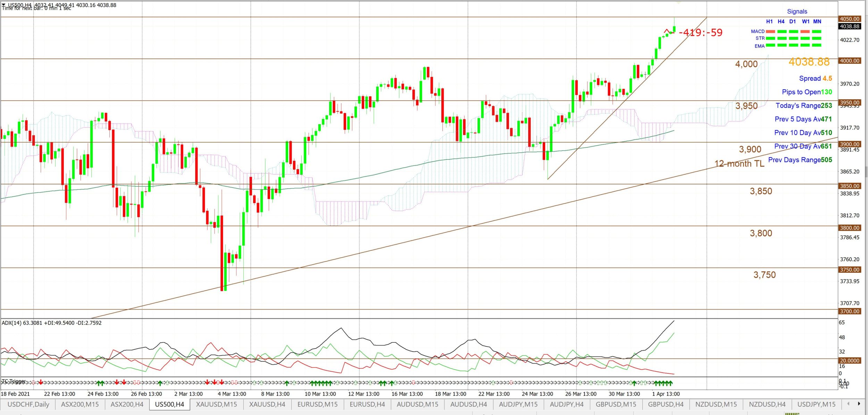Select the 3800.00 price axis label
This screenshot has height=415, width=868.
[849, 228]
